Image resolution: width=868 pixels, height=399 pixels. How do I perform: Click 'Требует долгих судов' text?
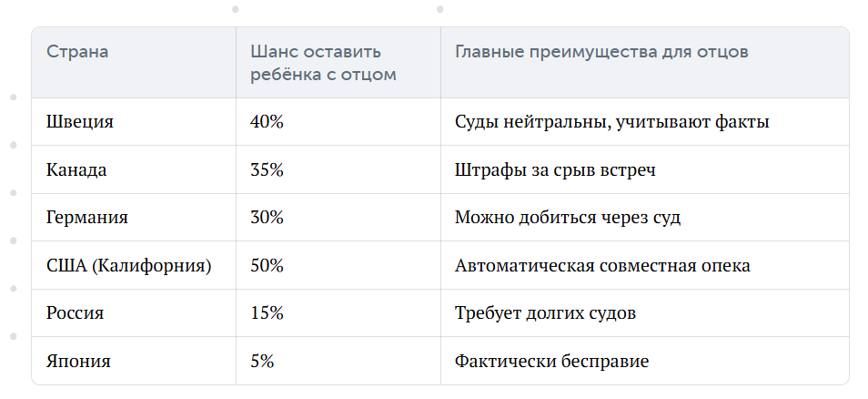point(545,313)
